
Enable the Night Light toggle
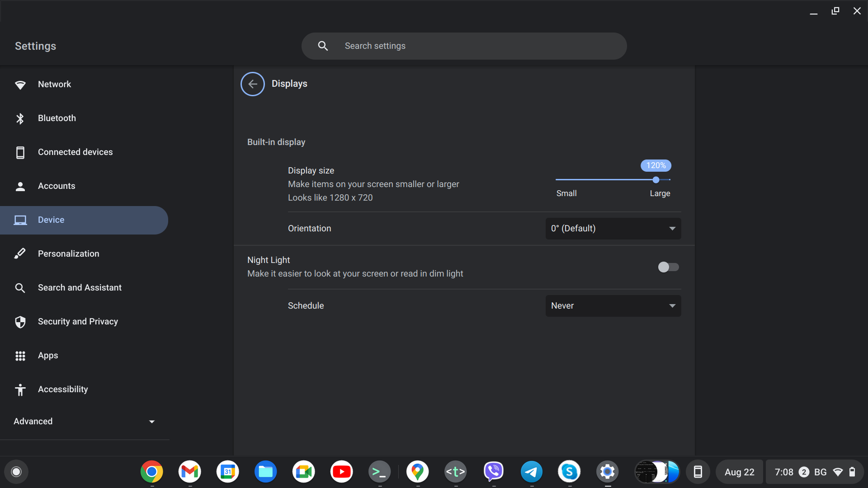pyautogui.click(x=668, y=267)
